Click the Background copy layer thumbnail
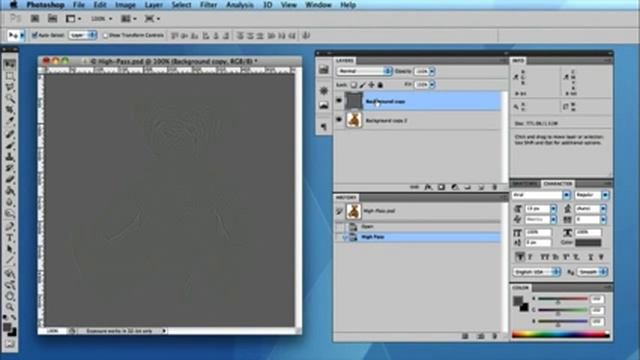The width and height of the screenshot is (640, 360). pos(353,101)
